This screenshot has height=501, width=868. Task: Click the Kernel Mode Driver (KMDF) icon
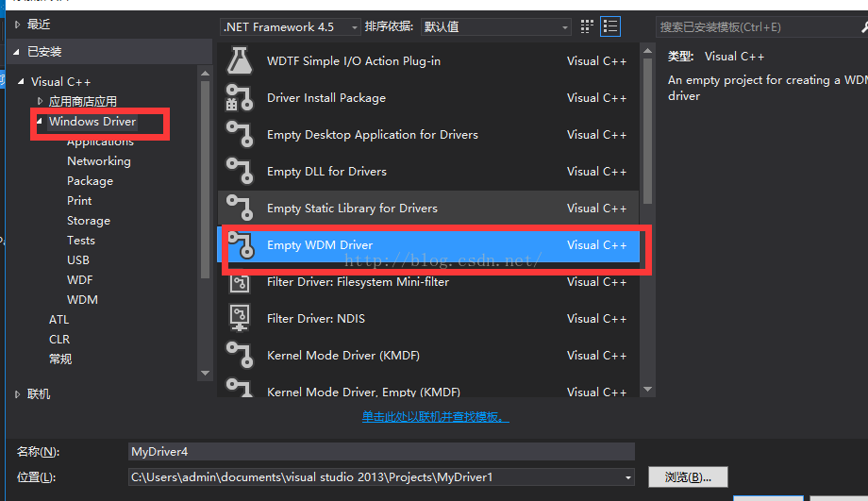pyautogui.click(x=240, y=356)
